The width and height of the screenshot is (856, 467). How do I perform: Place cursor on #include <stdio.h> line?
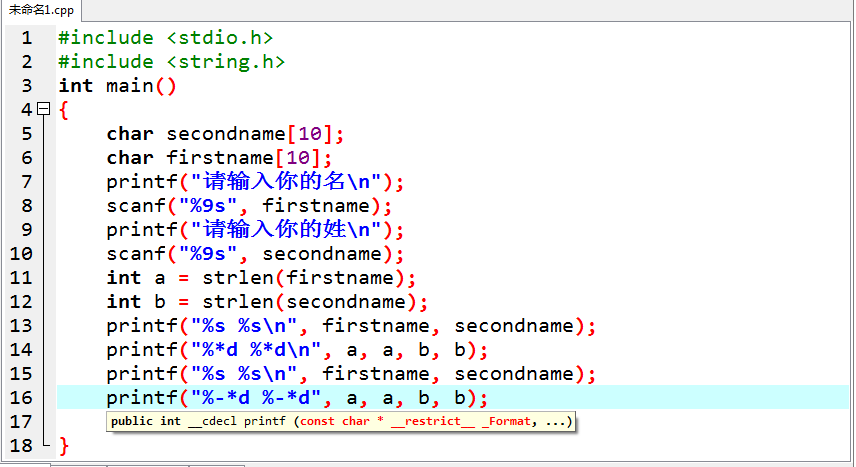tap(165, 38)
